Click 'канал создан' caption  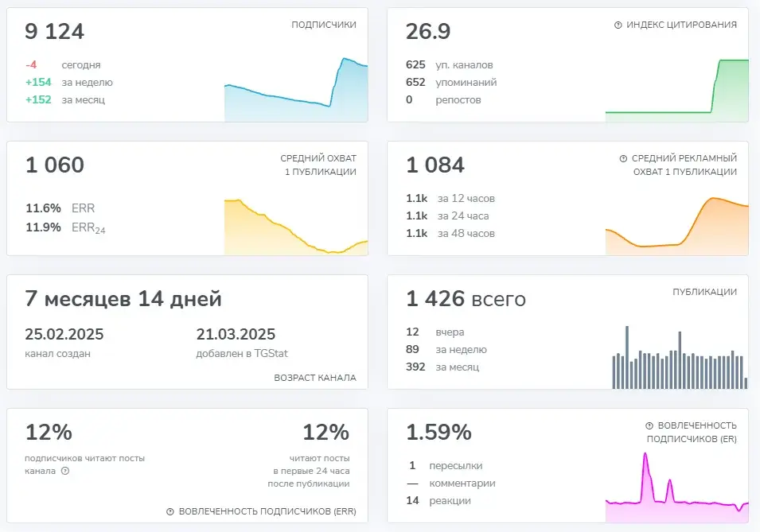pos(57,354)
